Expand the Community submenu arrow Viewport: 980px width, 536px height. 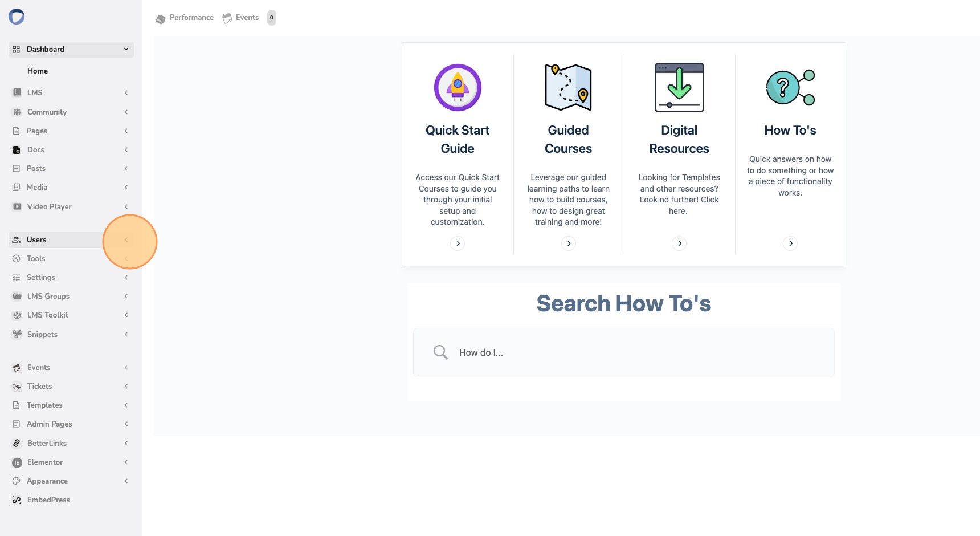point(126,112)
